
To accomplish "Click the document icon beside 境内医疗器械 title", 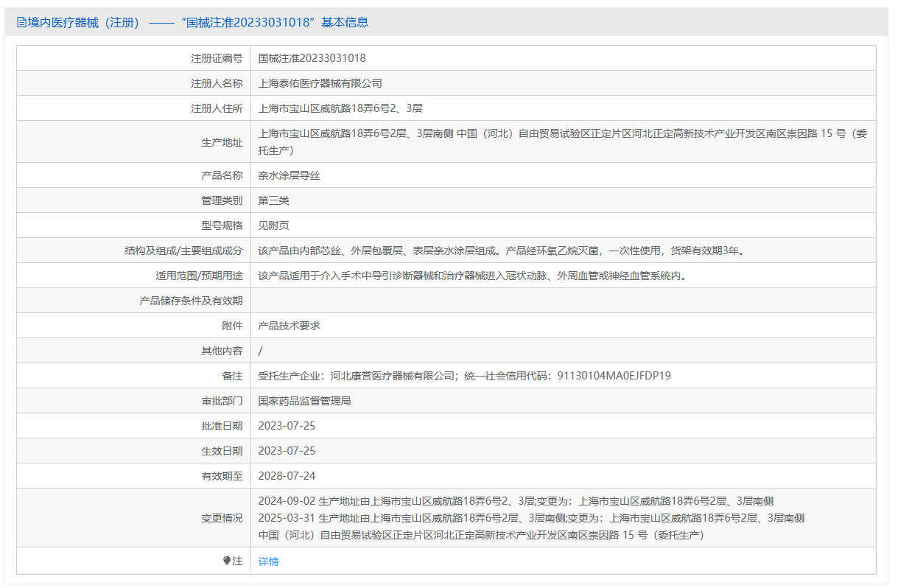I will click(x=21, y=23).
